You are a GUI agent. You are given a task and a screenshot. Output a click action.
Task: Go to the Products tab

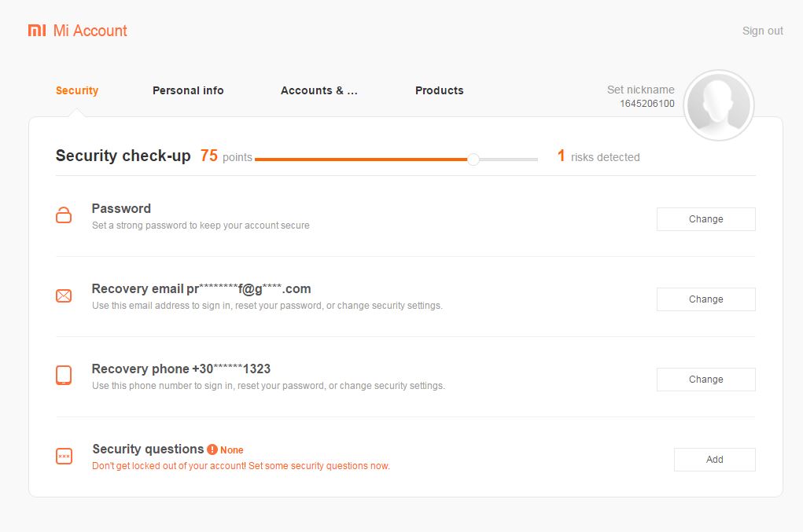[x=439, y=90]
